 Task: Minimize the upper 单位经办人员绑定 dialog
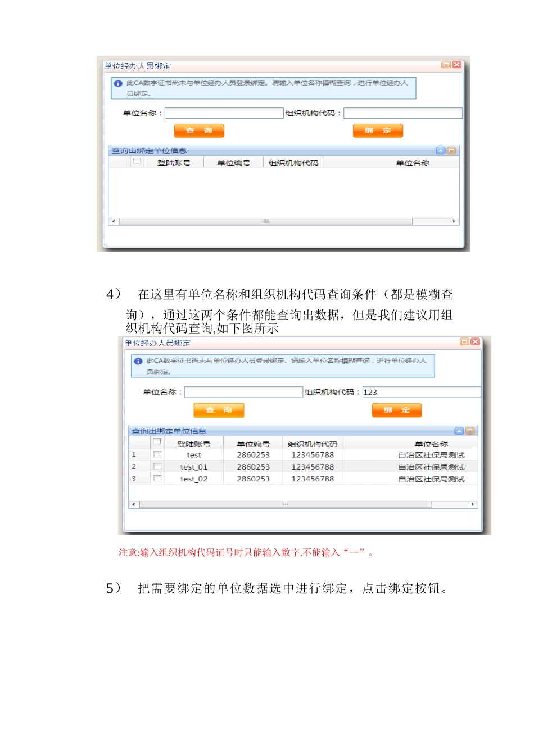[x=446, y=65]
